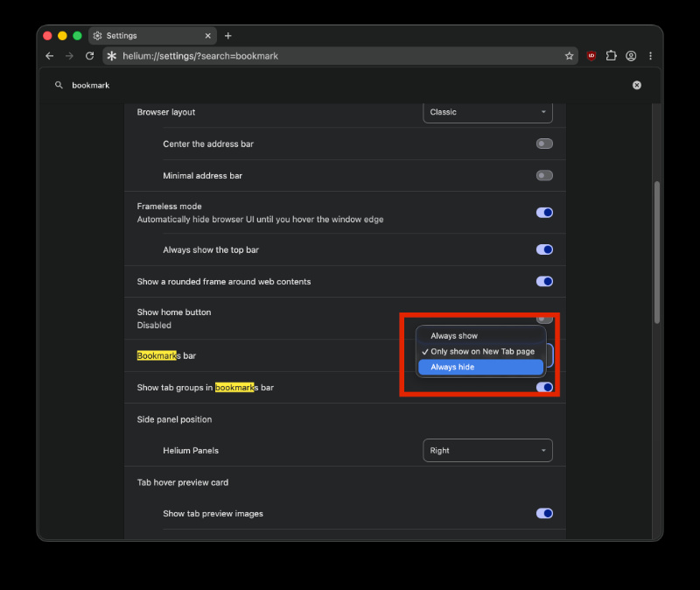Disable Frameless mode toggle
Screen dimensions: 700x590
point(544,213)
